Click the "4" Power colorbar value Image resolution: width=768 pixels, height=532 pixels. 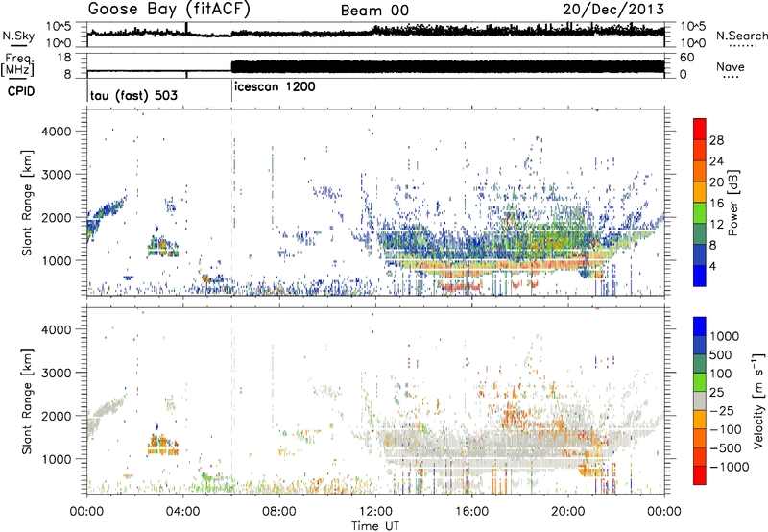pos(713,266)
